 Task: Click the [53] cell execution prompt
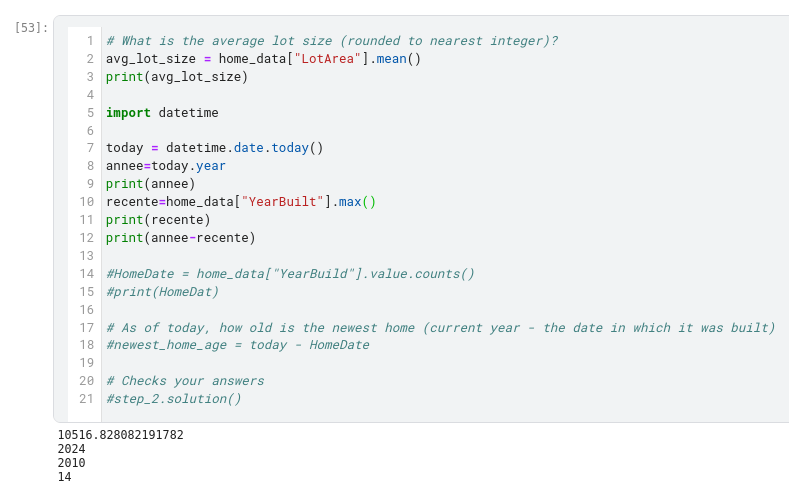(31, 27)
